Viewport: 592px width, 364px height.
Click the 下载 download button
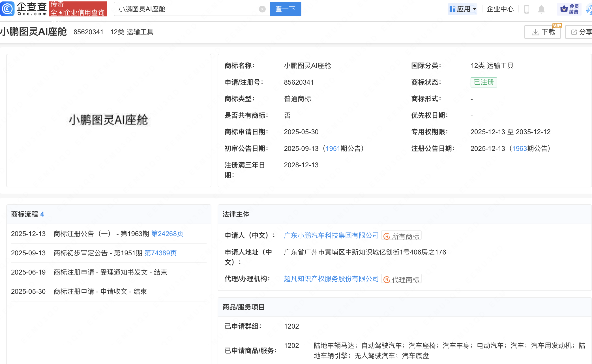(x=542, y=32)
